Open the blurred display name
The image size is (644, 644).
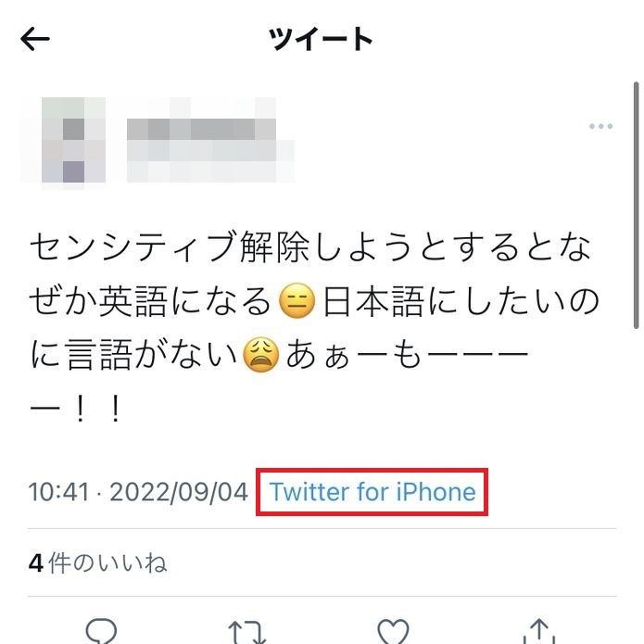(201, 130)
